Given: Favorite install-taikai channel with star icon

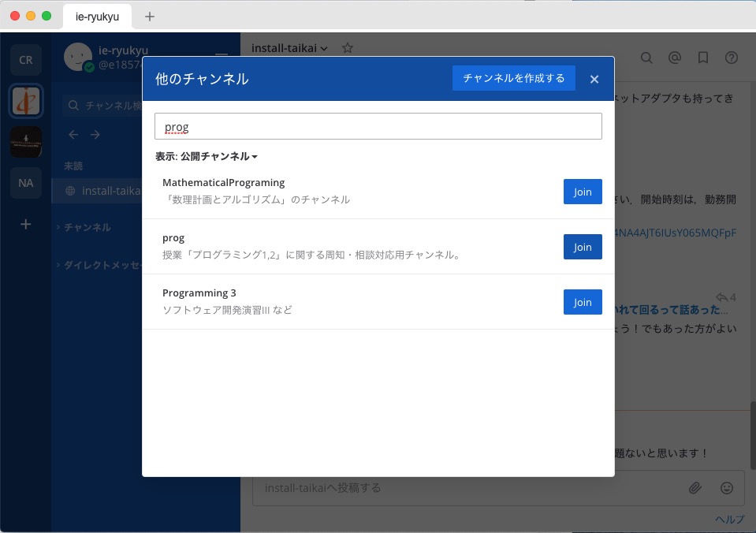Looking at the screenshot, I should (x=348, y=48).
